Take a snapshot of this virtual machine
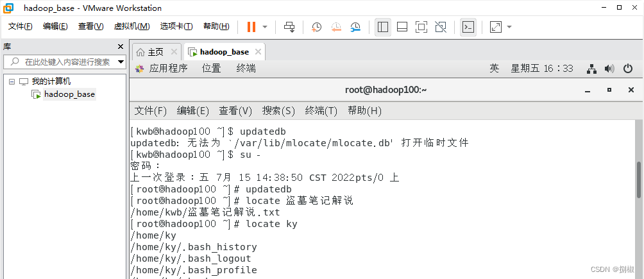Screen dimensions: 644x279 [x=317, y=27]
